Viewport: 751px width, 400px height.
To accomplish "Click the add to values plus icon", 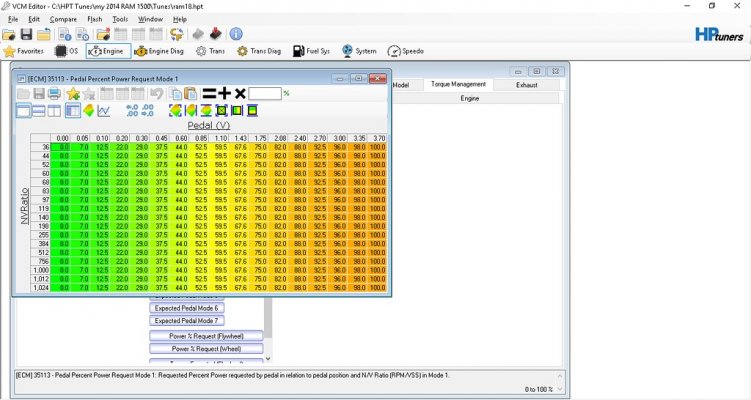I will 224,93.
